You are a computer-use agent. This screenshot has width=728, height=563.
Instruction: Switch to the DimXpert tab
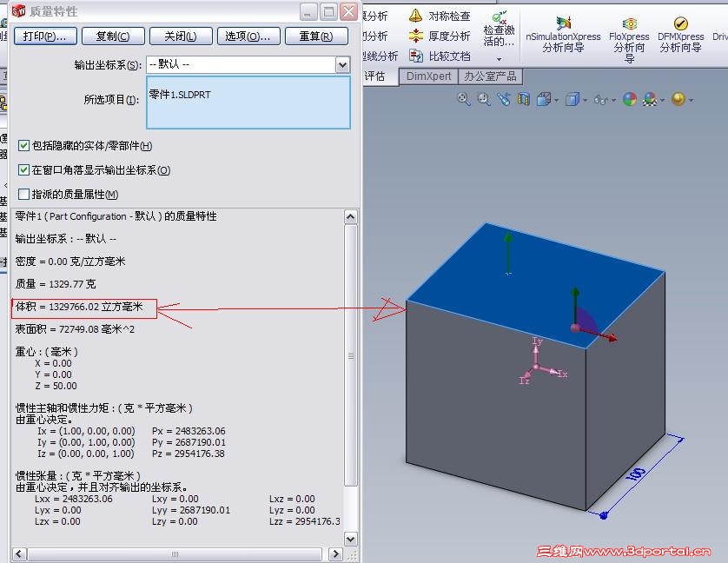(428, 76)
